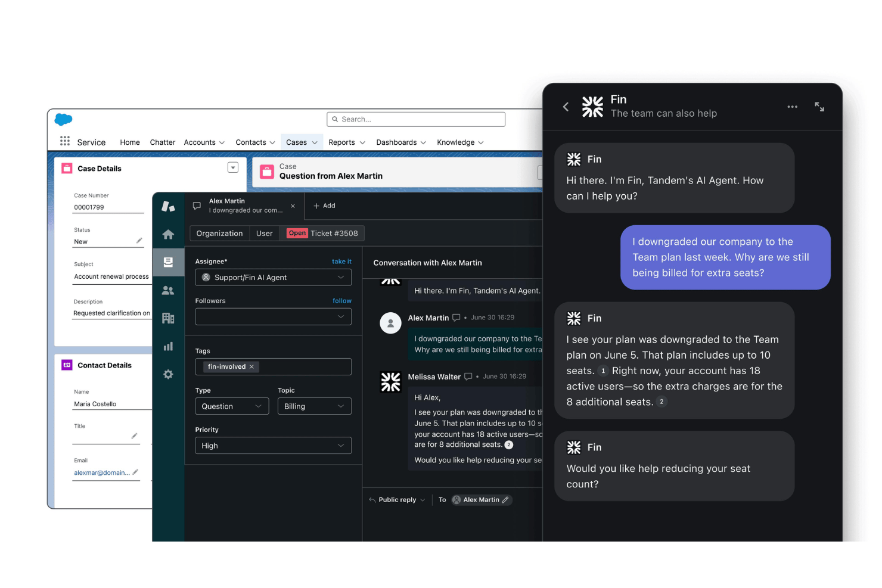Click the Fin logo in chat header

click(x=592, y=107)
